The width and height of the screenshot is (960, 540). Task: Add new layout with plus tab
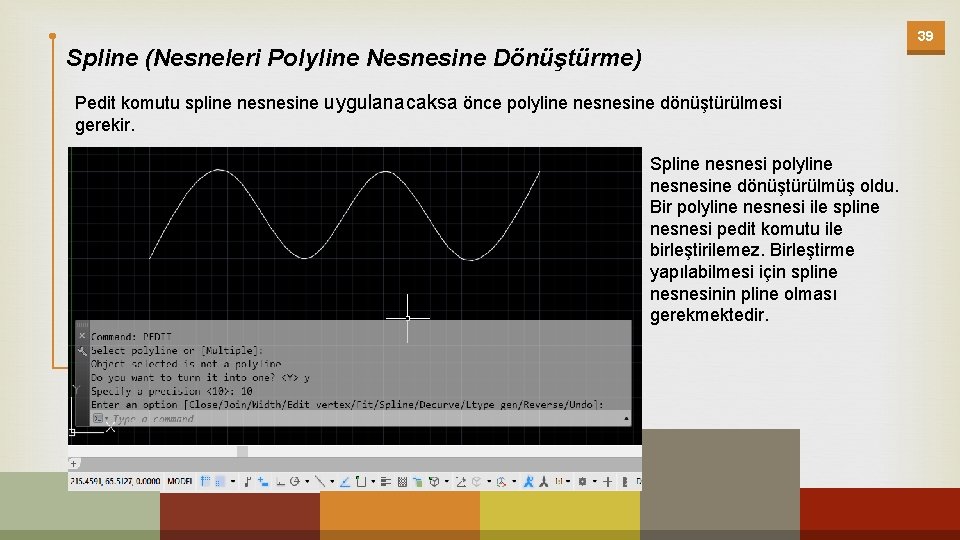click(73, 463)
